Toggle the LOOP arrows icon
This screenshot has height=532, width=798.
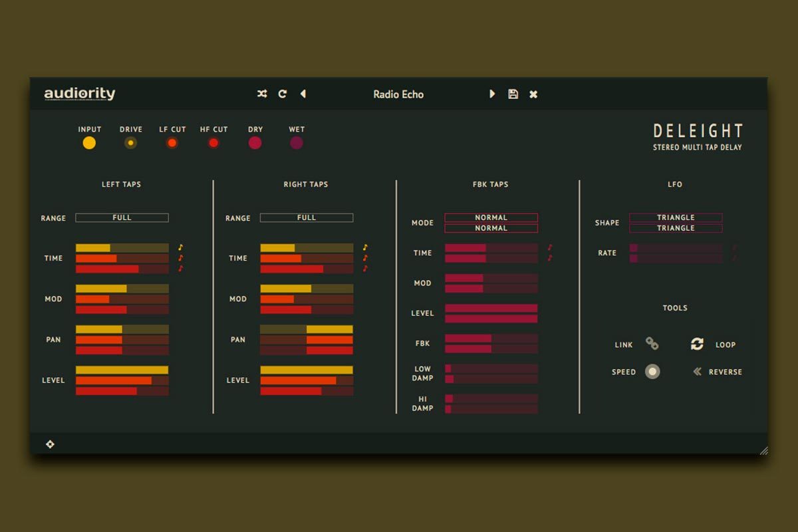click(697, 344)
